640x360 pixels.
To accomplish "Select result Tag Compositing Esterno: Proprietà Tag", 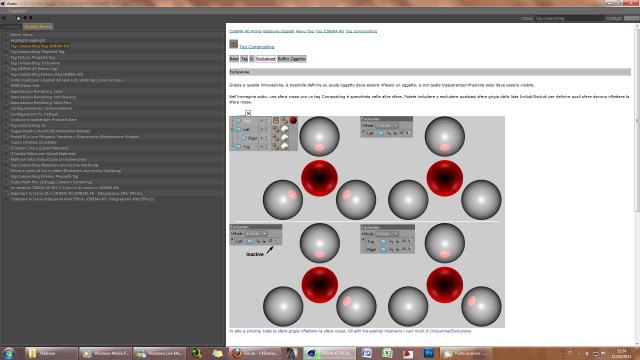I will click(44, 176).
